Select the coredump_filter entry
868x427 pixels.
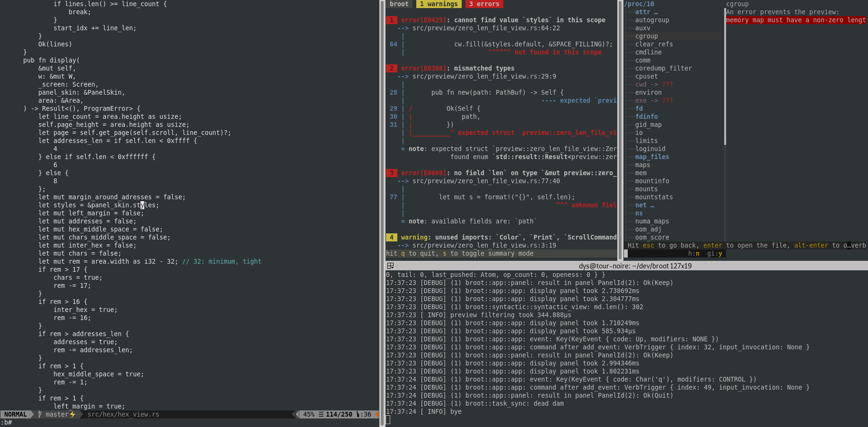(664, 68)
